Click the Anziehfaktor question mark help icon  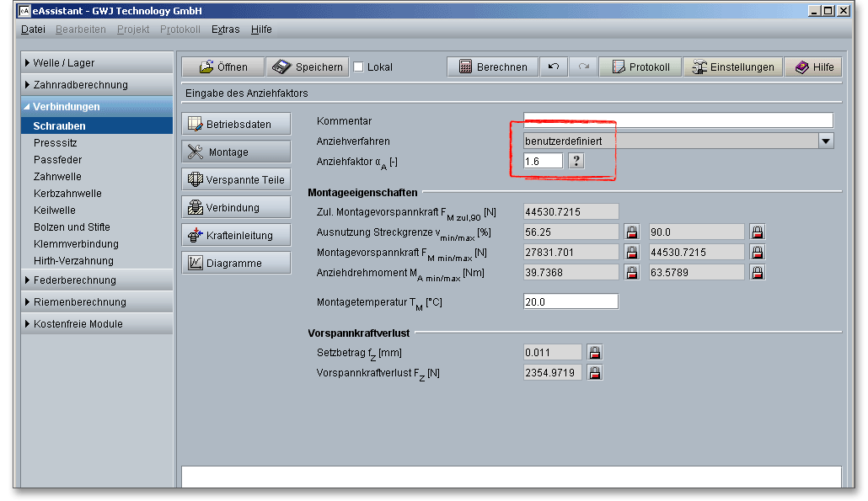tap(576, 161)
